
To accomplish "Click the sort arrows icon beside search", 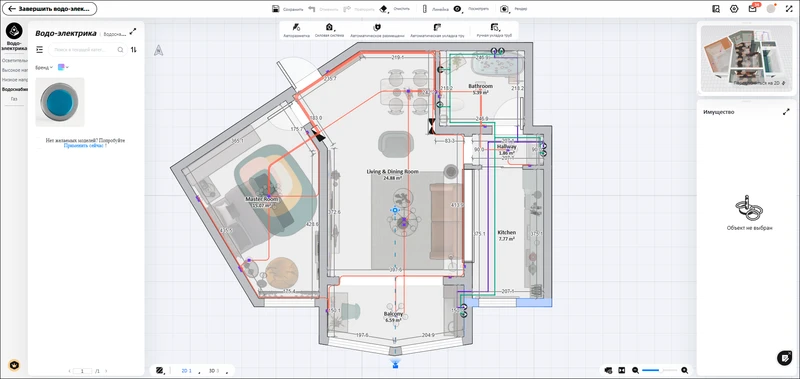I will click(134, 49).
